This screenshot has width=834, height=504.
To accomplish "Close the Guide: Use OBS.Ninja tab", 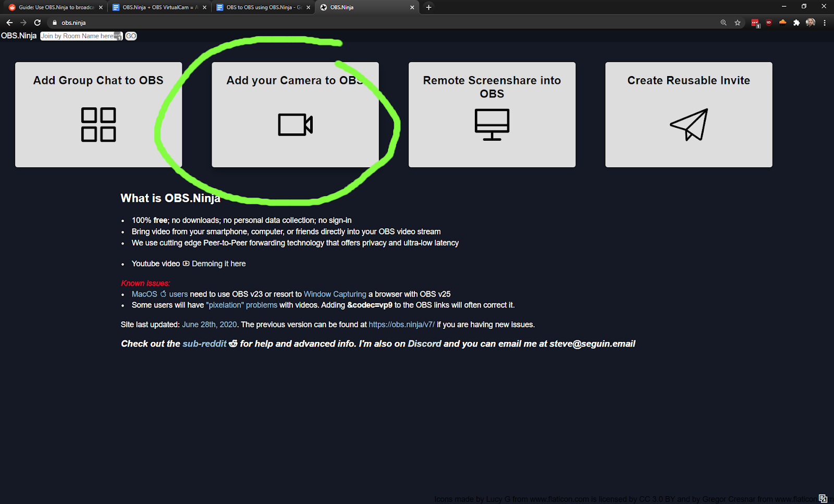I will point(101,7).
